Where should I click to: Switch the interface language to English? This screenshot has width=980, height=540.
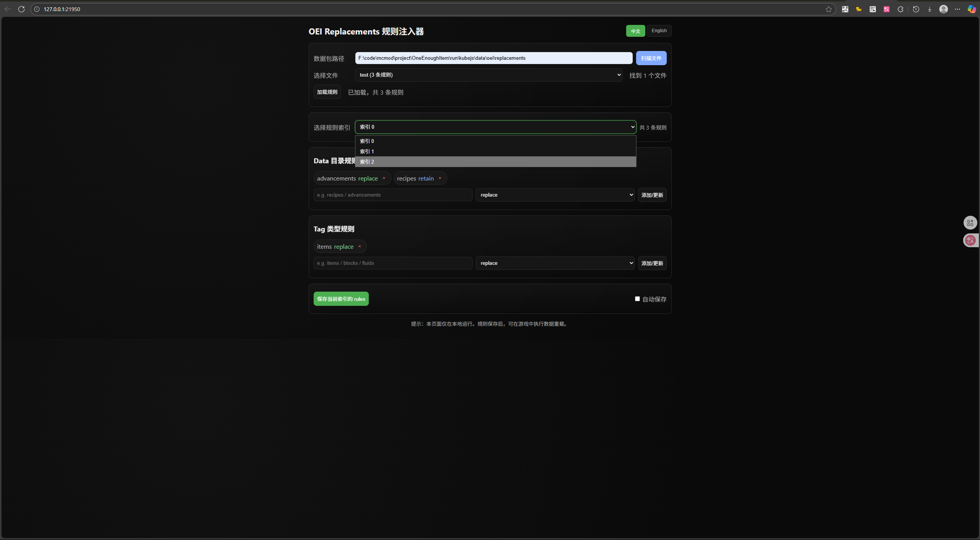(659, 31)
